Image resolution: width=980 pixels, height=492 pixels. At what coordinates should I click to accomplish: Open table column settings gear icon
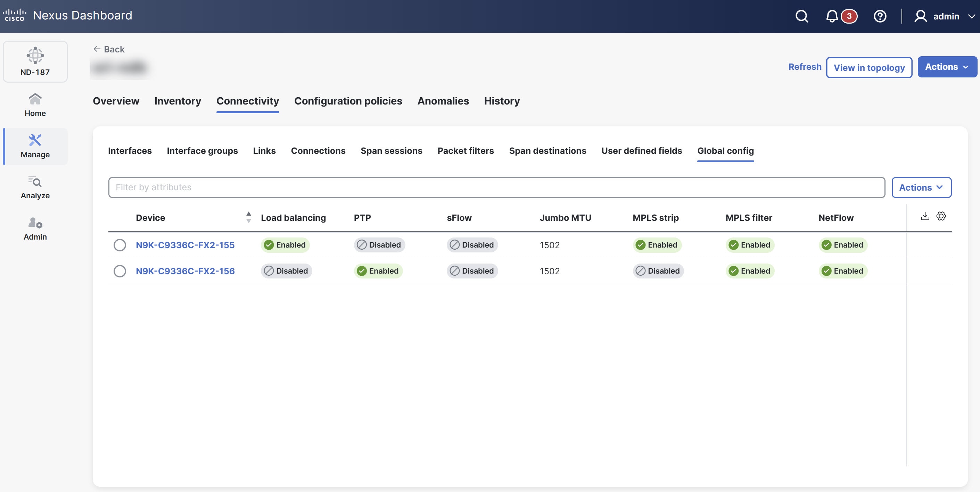(941, 216)
